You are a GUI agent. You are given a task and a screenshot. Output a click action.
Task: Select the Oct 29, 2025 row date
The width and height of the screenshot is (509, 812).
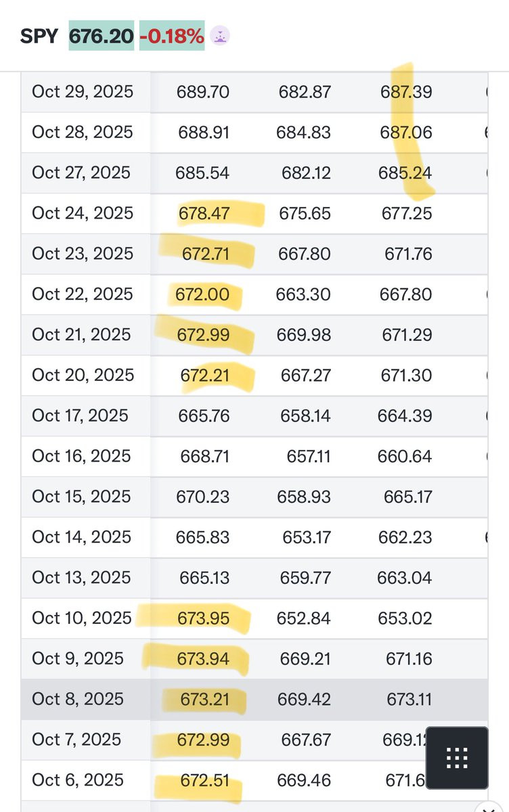[83, 92]
